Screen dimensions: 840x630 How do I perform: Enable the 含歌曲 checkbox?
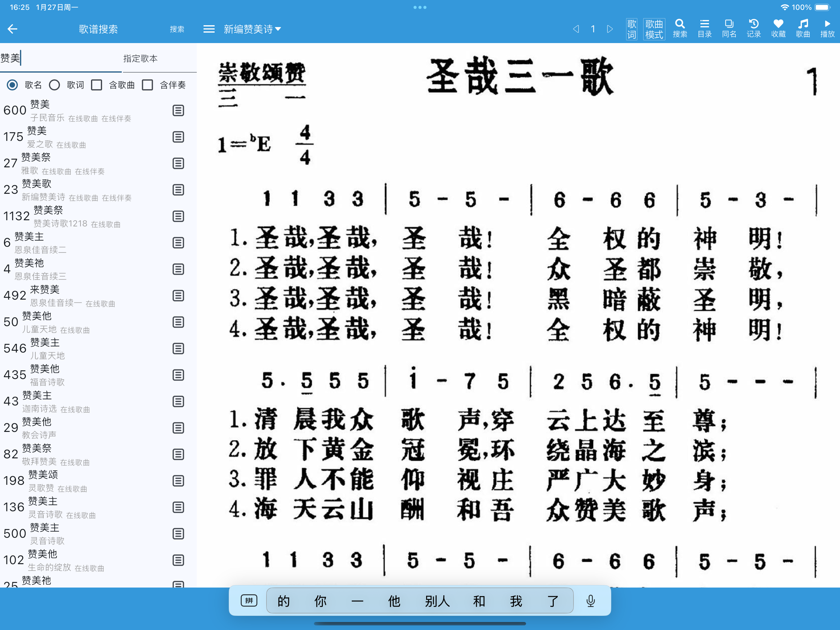point(97,85)
